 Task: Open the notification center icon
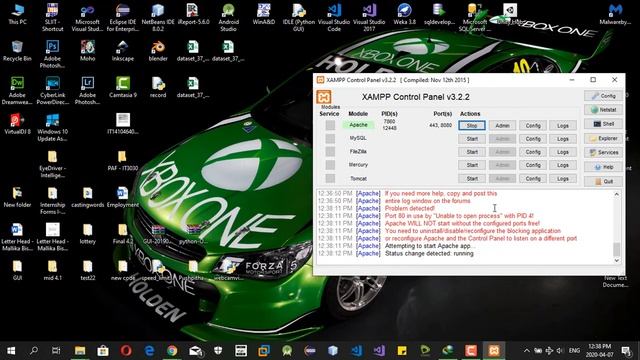pos(626,350)
